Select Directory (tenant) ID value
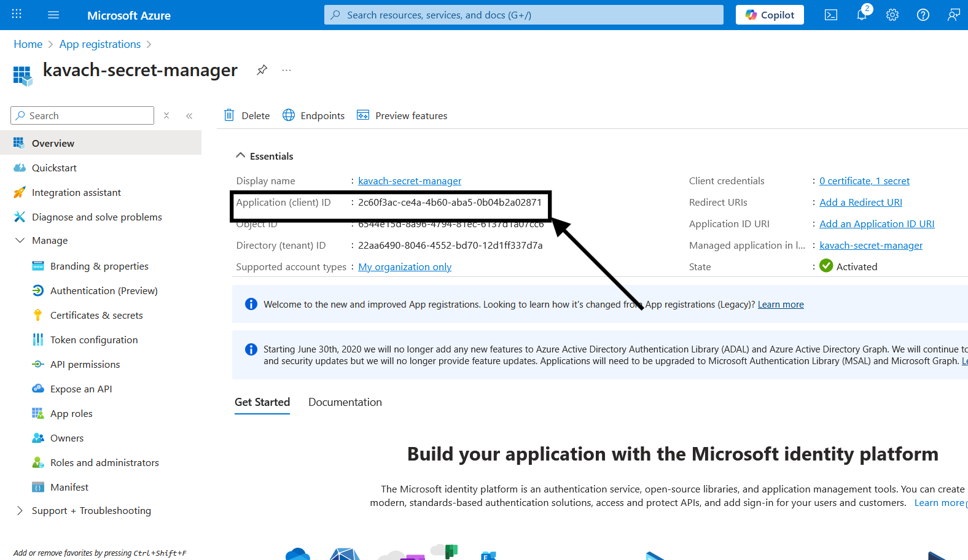Image resolution: width=968 pixels, height=560 pixels. click(x=450, y=245)
